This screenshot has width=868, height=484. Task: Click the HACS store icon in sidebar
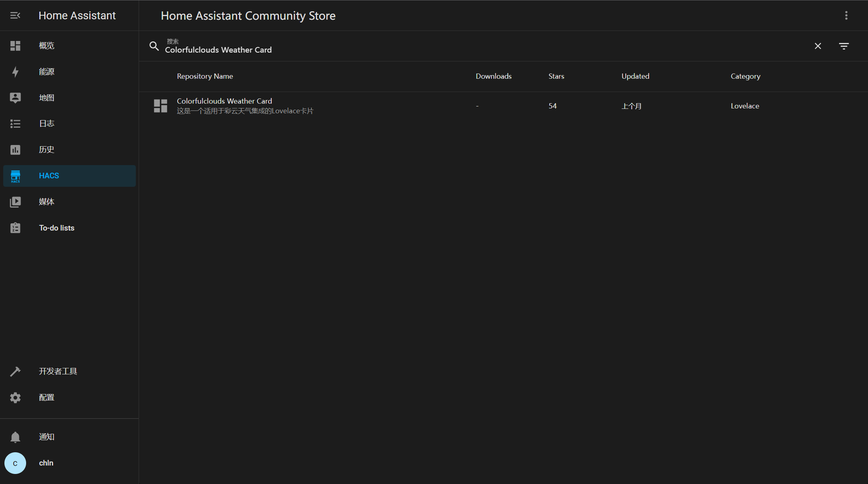pyautogui.click(x=15, y=176)
